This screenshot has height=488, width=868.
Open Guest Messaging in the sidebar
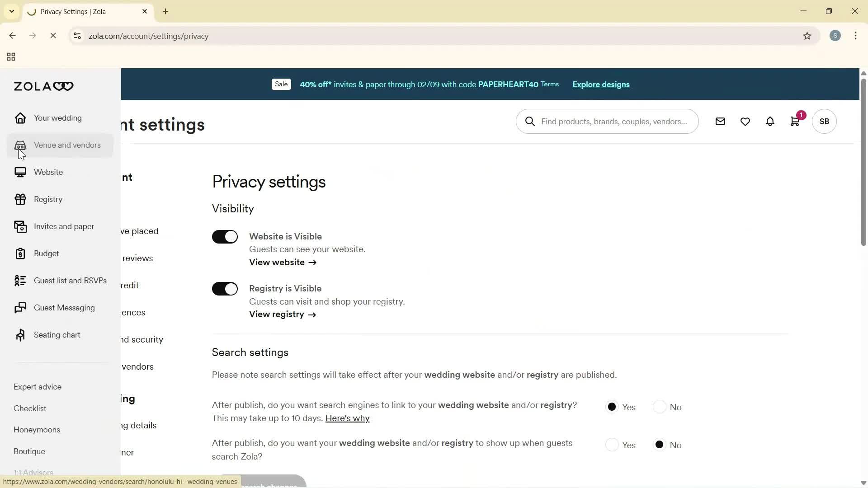[x=65, y=308]
